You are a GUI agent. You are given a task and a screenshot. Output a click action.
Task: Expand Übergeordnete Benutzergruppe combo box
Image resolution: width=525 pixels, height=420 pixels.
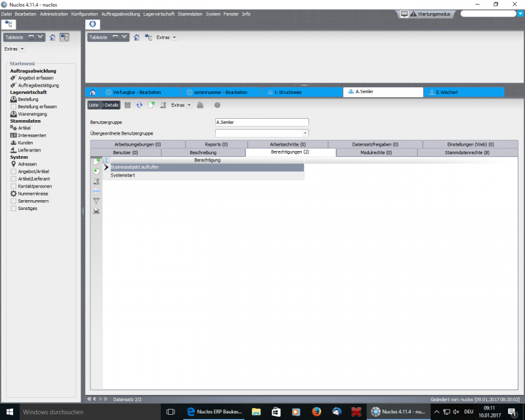point(305,133)
